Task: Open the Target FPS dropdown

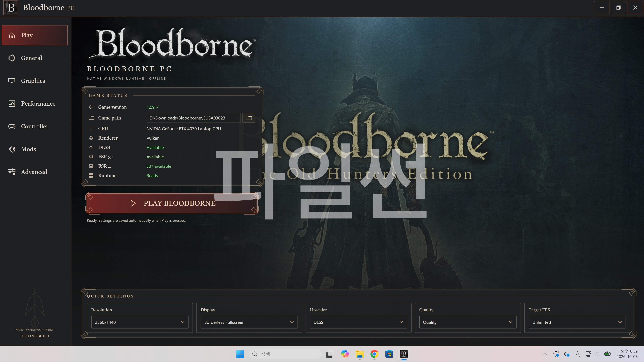Action: click(x=577, y=322)
